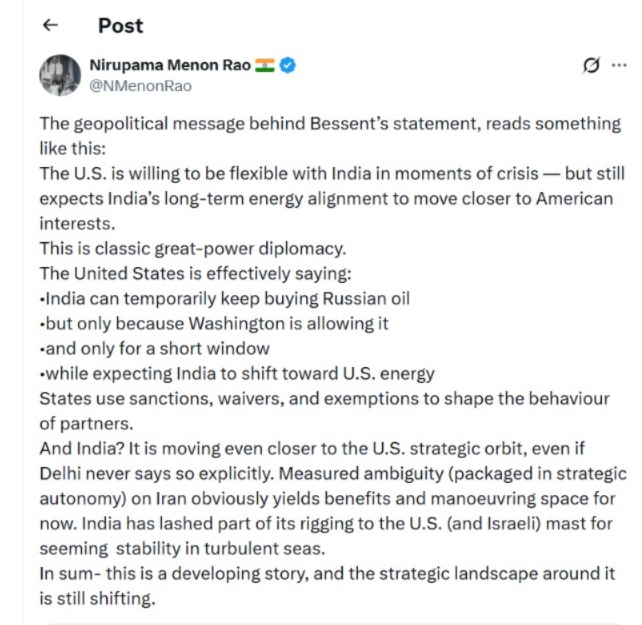Open Nirupama Menon Rao's profile picture
This screenshot has width=642, height=625.
tap(59, 76)
